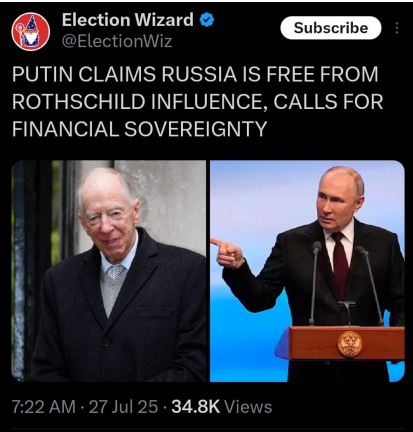
Task: Visit the @ElectionWiz handle link
Action: tap(117, 41)
